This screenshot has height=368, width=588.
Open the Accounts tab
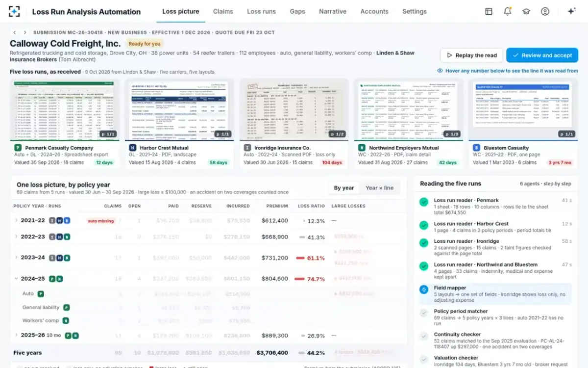pos(374,11)
